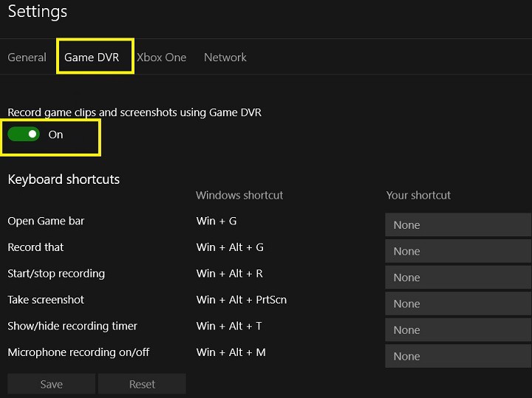The width and height of the screenshot is (532, 398).
Task: Click the Microphone recording on/off label
Action: point(79,352)
